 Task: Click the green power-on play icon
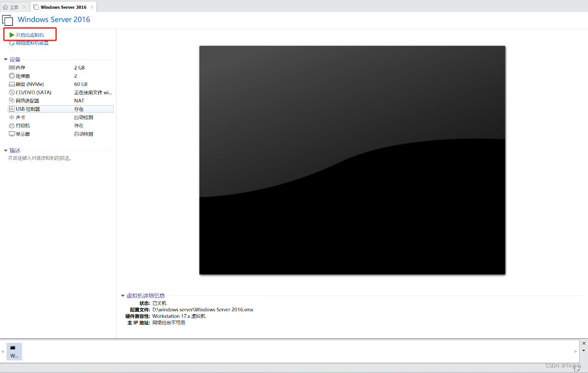click(x=12, y=35)
